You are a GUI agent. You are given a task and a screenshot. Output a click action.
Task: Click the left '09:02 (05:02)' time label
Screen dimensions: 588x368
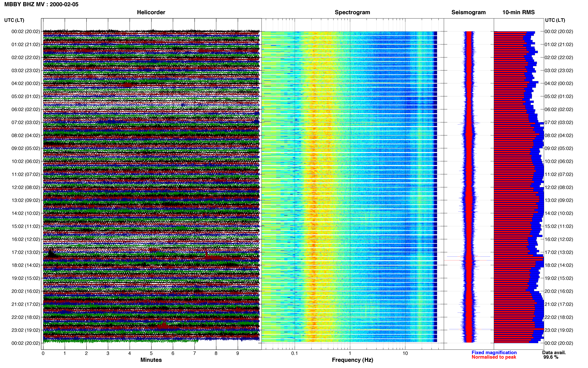(x=26, y=148)
